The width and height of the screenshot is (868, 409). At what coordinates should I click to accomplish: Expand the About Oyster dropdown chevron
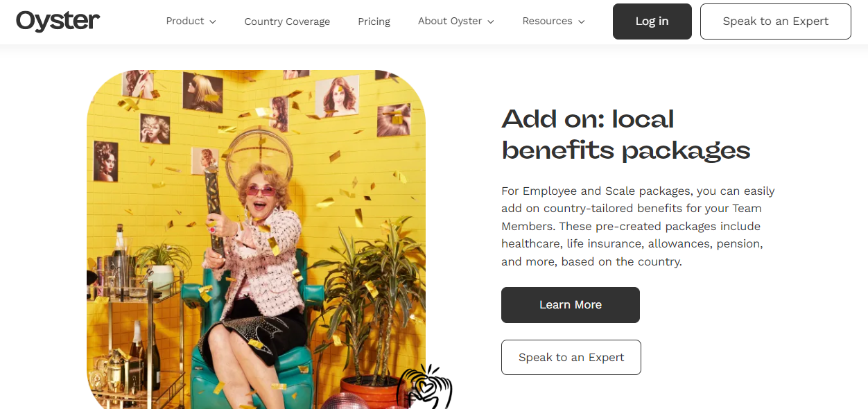point(491,21)
